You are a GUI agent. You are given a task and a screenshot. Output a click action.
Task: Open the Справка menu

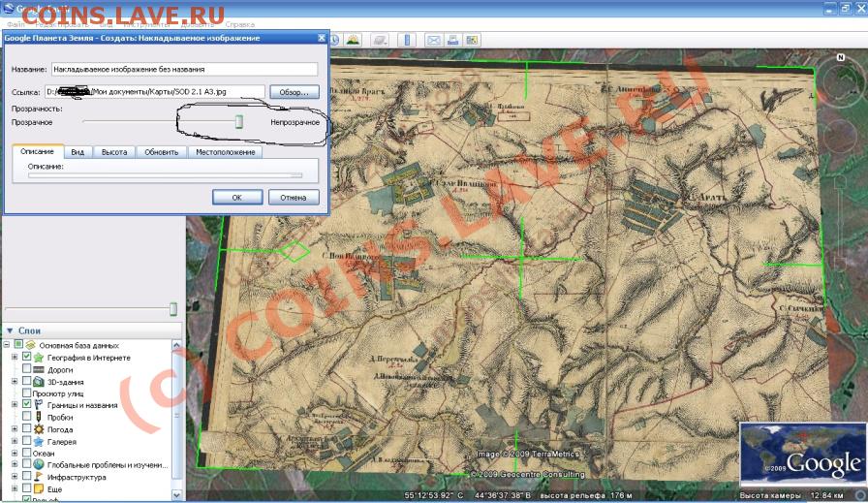[x=239, y=24]
